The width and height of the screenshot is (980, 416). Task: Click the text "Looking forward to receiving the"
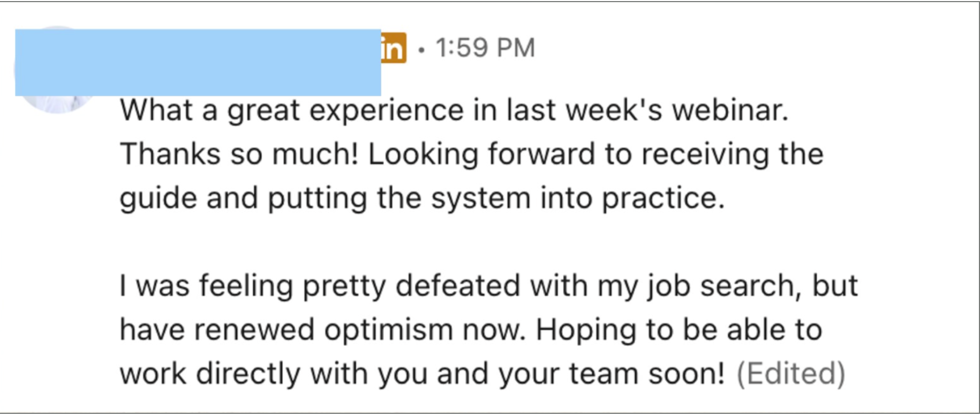[596, 154]
